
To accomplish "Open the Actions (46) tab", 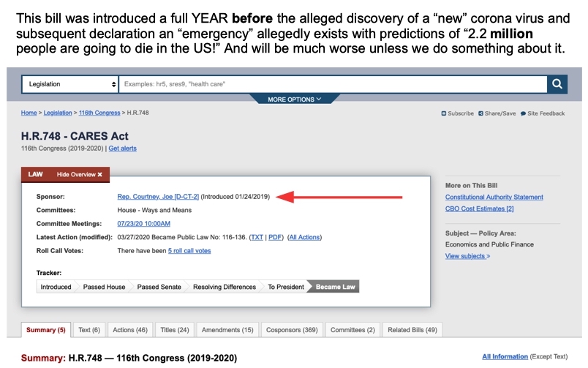I will coord(129,330).
